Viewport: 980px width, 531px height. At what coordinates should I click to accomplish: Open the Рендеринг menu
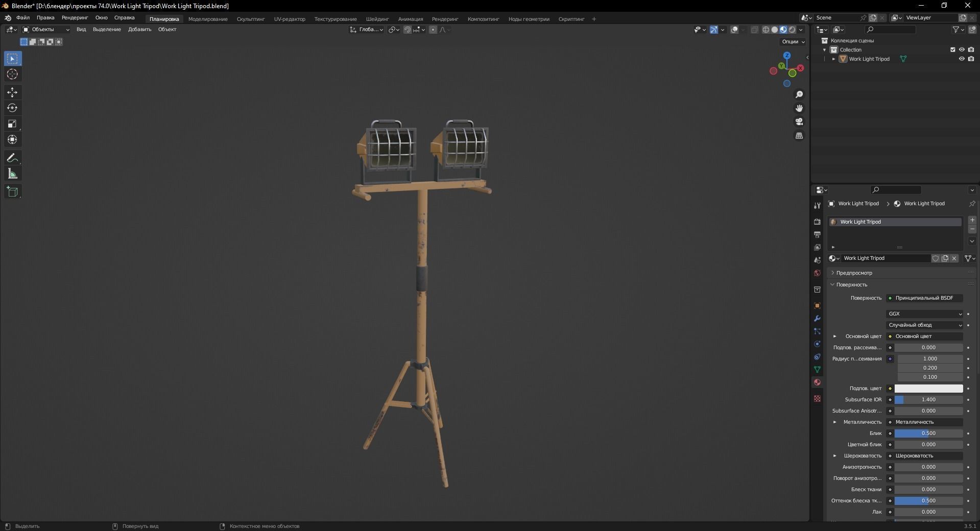point(75,18)
